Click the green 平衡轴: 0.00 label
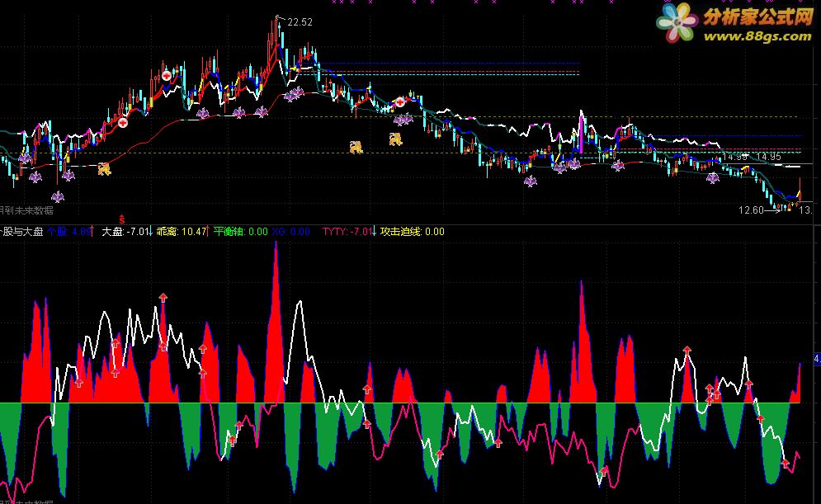The height and width of the screenshot is (504, 821). [240, 231]
